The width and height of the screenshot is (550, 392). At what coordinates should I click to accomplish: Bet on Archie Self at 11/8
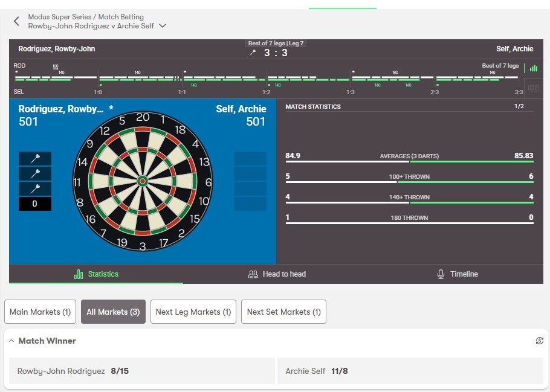[x=410, y=371]
